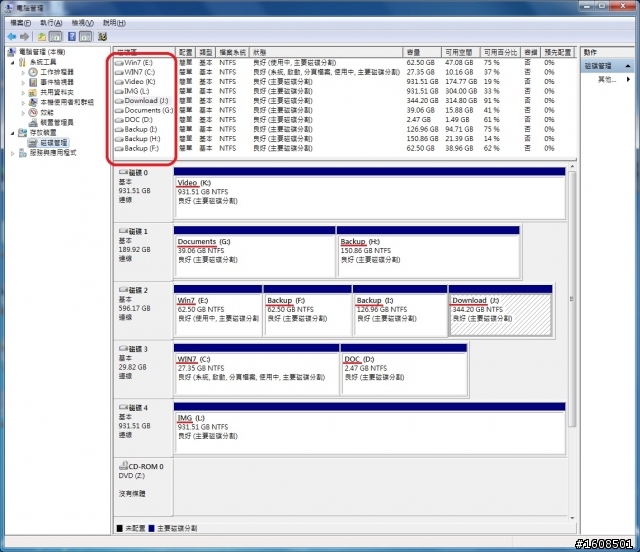Select 磁碟管理 disk management tree item
Screen dimensions: 640x552
[x=48, y=142]
